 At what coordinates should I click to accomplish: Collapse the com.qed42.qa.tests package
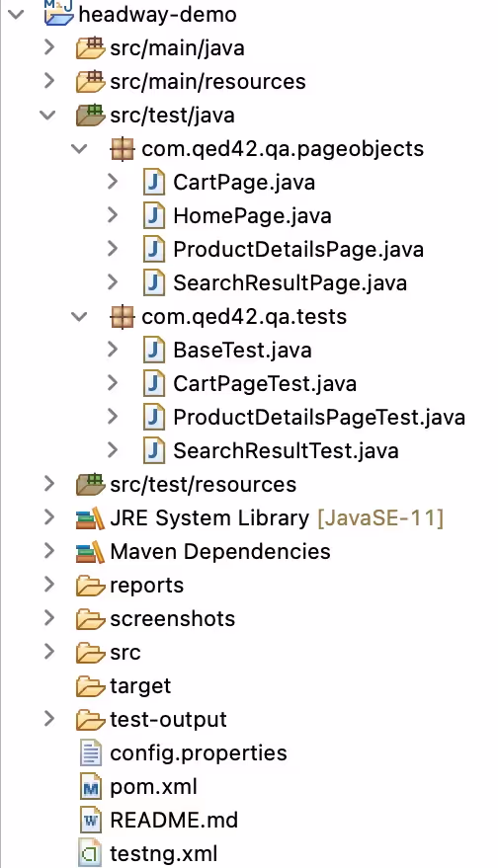coord(80,317)
